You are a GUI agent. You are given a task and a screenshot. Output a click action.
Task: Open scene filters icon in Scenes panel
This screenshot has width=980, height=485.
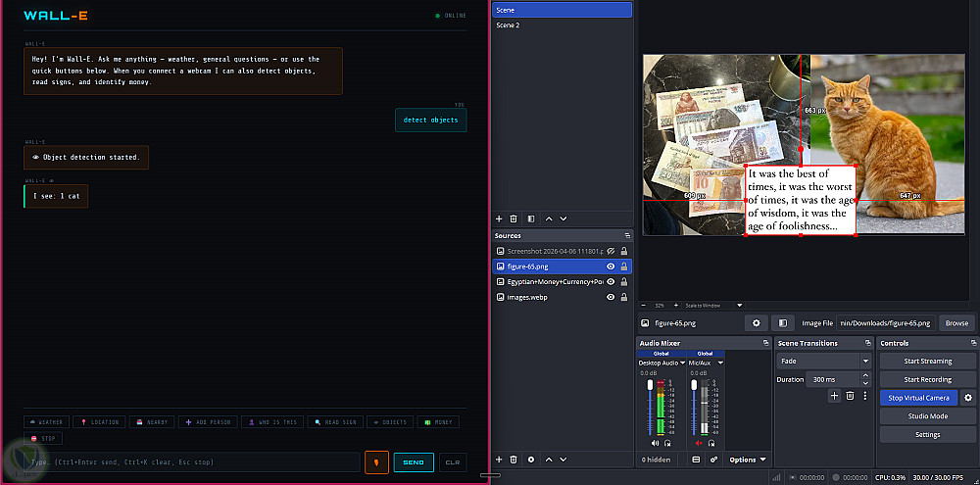click(x=530, y=218)
